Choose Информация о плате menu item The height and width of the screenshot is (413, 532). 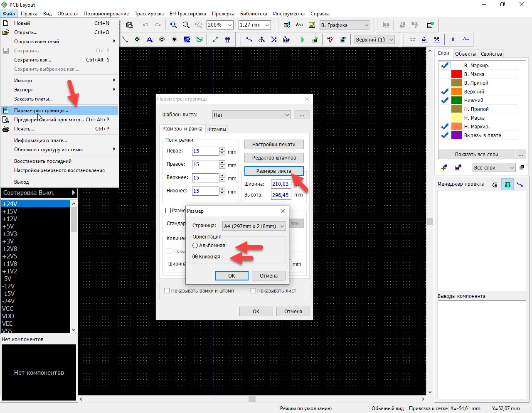40,140
